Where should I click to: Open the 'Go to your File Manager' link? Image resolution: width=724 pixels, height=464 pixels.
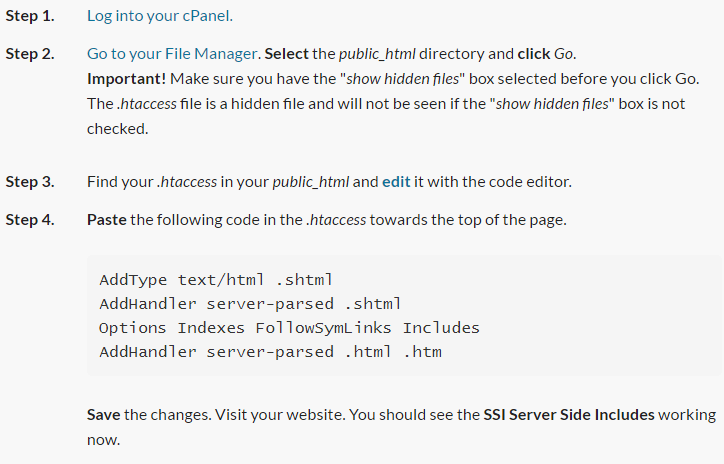coord(173,53)
